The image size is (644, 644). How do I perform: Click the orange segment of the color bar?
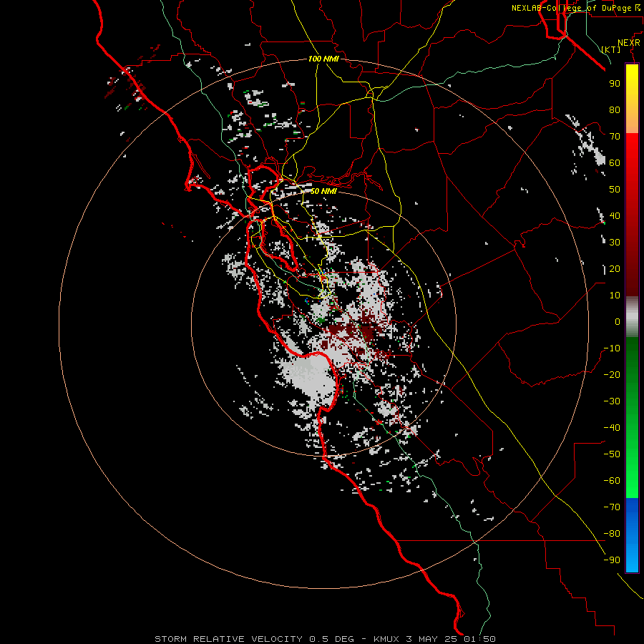point(632,119)
